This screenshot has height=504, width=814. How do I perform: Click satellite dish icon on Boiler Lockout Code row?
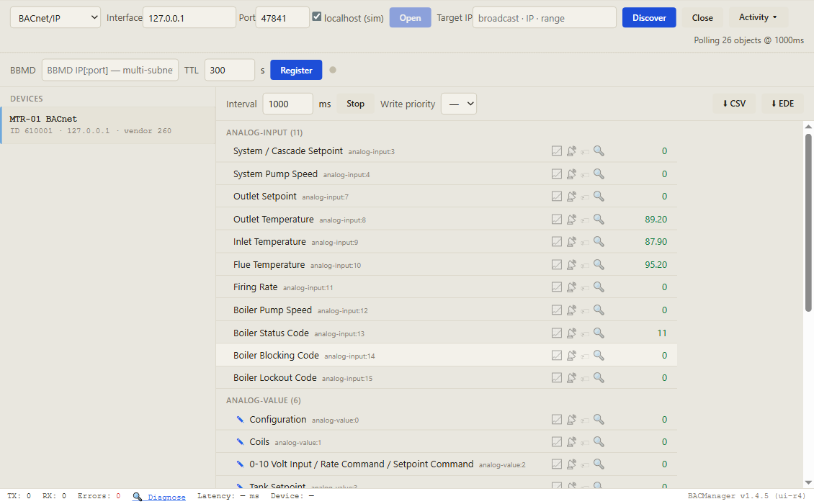tap(571, 378)
